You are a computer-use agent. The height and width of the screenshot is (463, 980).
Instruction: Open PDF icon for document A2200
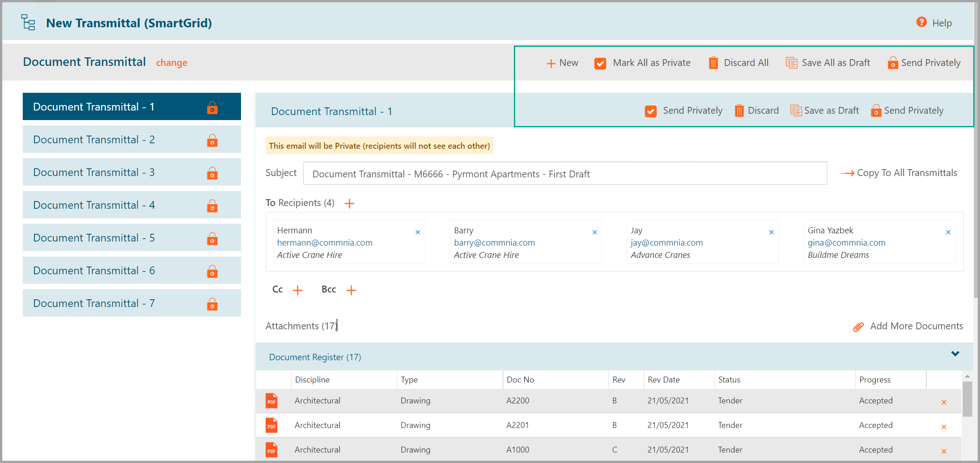(271, 401)
